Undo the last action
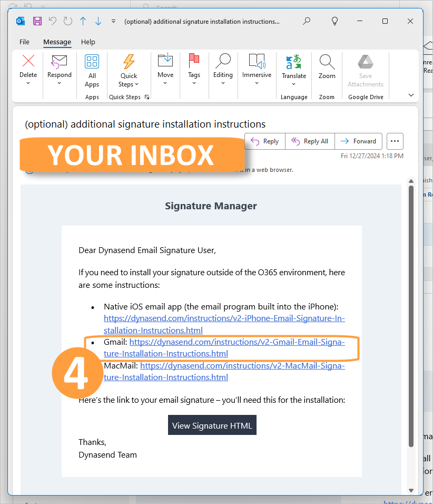This screenshot has height=504, width=433. pos(52,21)
